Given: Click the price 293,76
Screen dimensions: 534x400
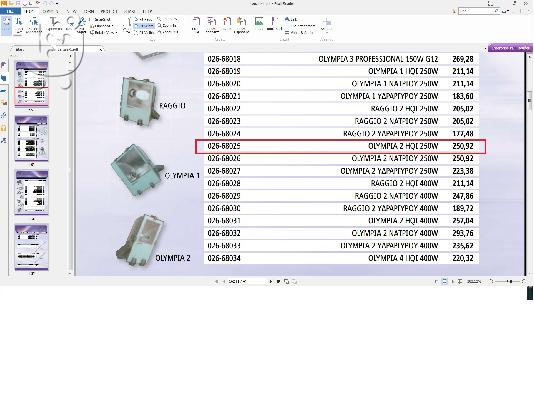Looking at the screenshot, I should coord(463,233).
